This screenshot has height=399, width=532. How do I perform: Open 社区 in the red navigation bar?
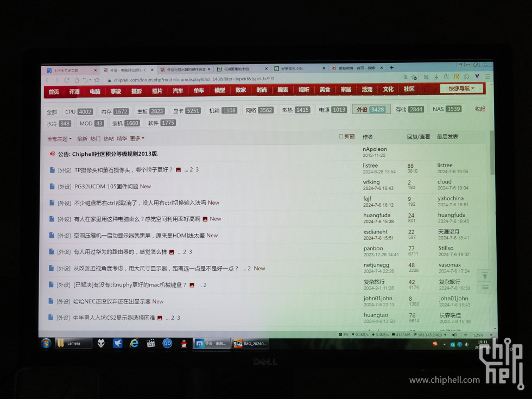coord(409,89)
